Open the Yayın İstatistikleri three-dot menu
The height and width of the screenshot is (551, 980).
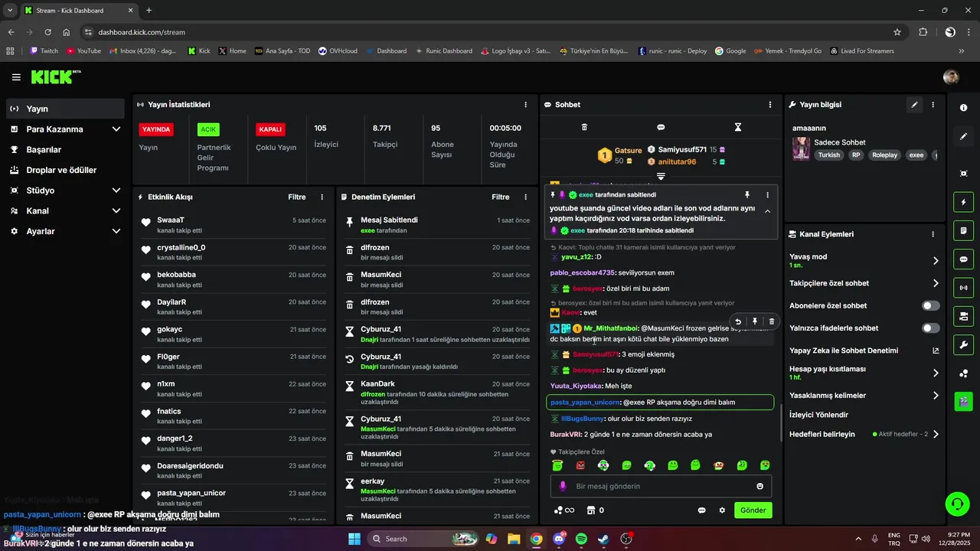pyautogui.click(x=525, y=104)
